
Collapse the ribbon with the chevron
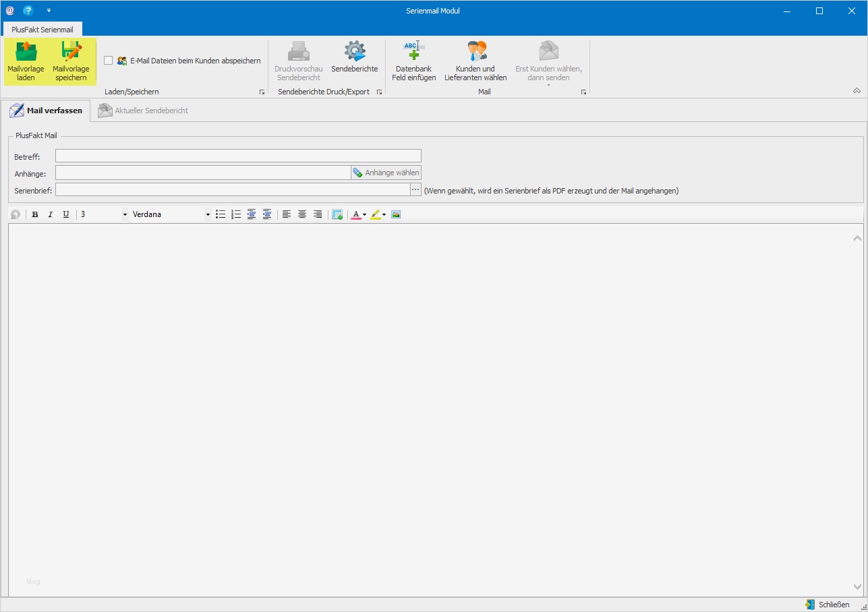click(x=857, y=90)
